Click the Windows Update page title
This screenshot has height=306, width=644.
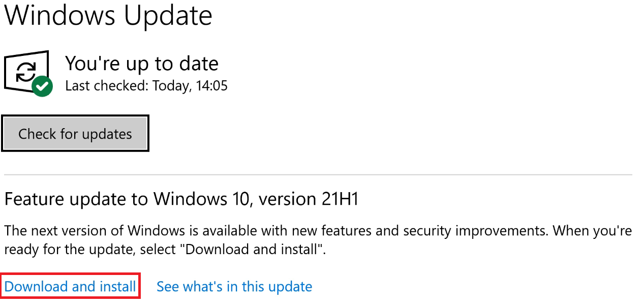click(x=108, y=16)
